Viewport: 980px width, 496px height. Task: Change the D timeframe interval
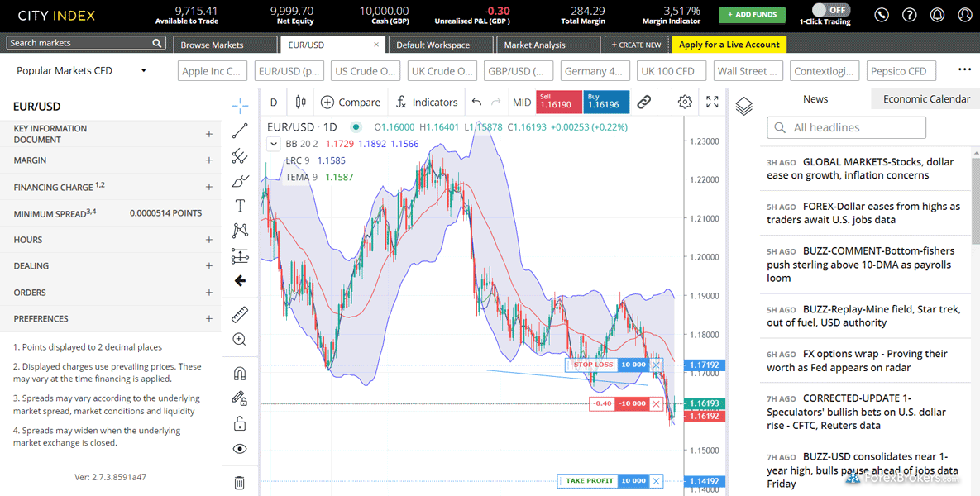[274, 103]
